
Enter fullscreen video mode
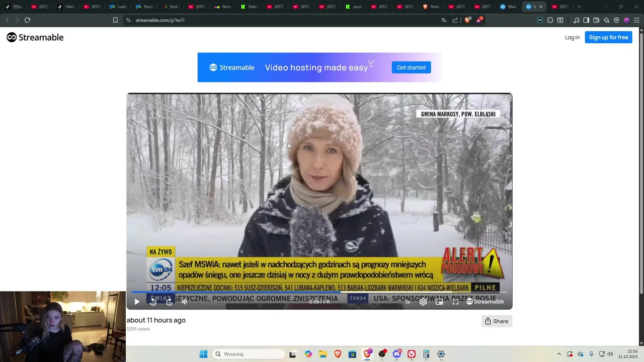(455, 302)
